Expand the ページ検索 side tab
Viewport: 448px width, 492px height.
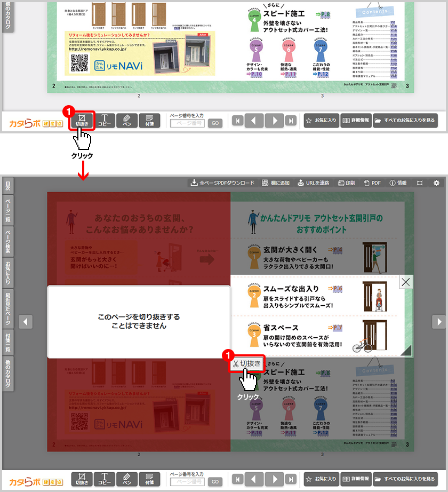[7, 241]
